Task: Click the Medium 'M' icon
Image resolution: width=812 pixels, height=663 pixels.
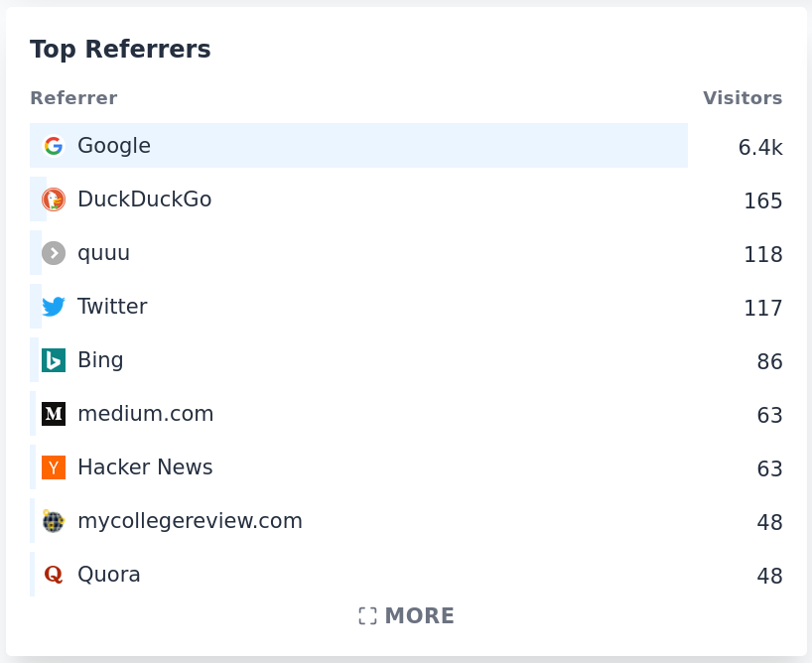Action: pos(54,414)
